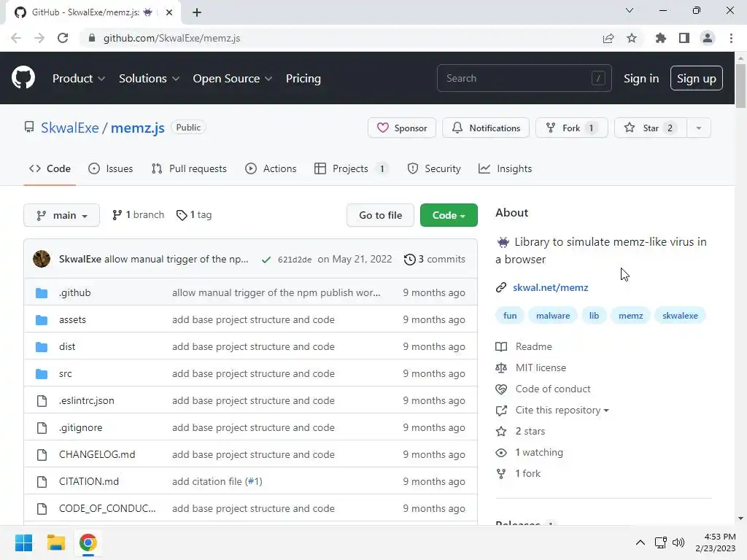
Task: Click the GitHub Octocat logo in header
Action: 23,77
